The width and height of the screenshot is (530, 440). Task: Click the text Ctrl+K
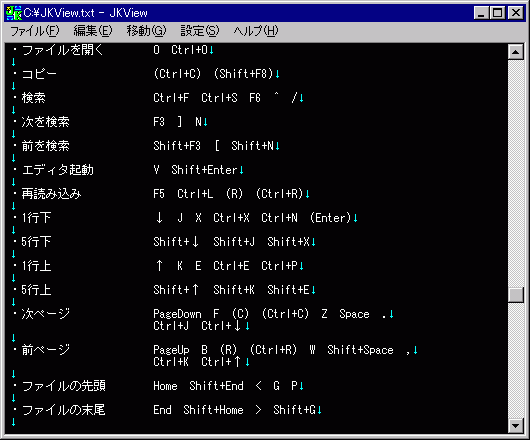pyautogui.click(x=171, y=362)
